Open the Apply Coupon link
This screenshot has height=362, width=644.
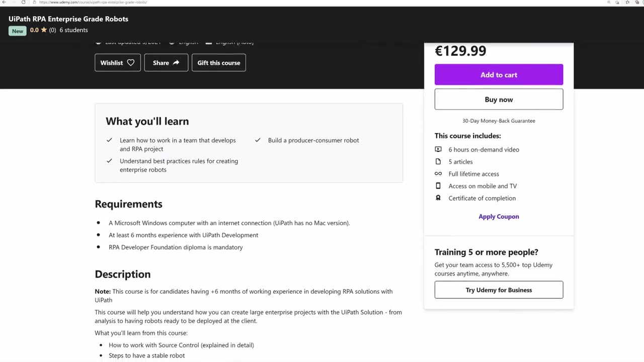pos(499,217)
